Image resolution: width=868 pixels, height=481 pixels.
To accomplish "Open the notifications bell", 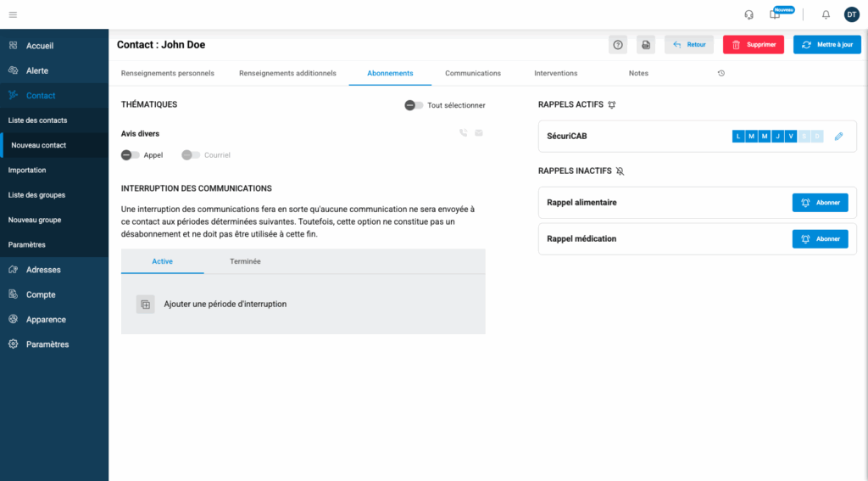I will click(x=826, y=14).
